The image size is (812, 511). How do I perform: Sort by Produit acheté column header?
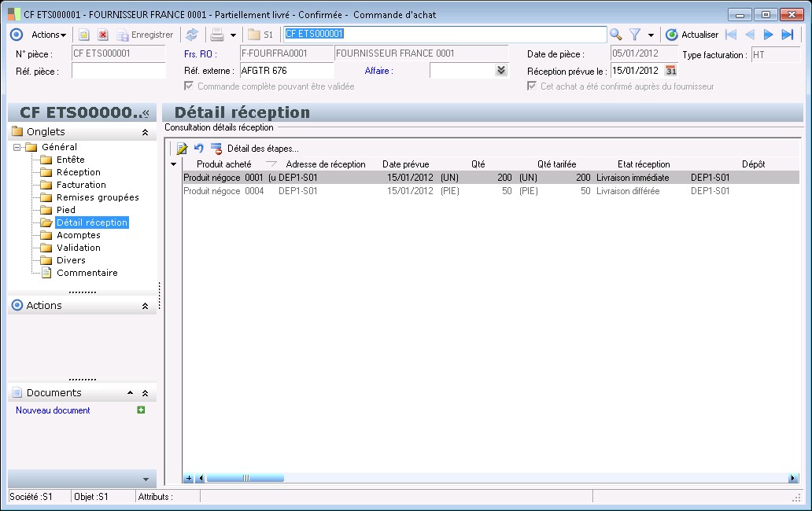point(223,164)
